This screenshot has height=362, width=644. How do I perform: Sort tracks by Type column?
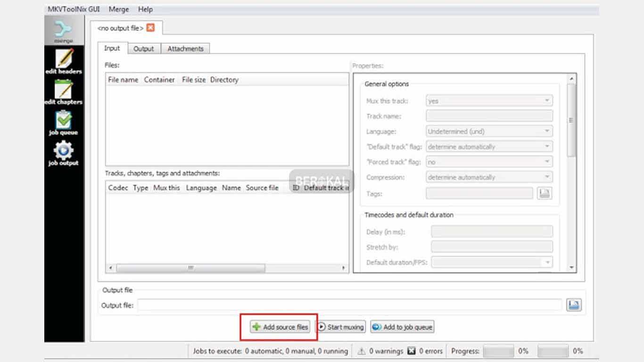140,188
